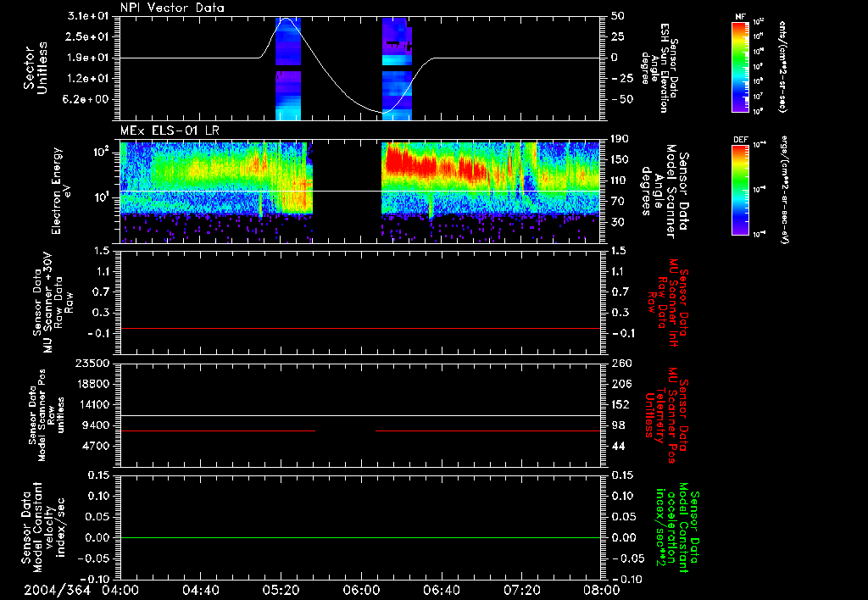This screenshot has height=600, width=868.
Task: Click the 05:20 time axis label
Action: [x=281, y=590]
